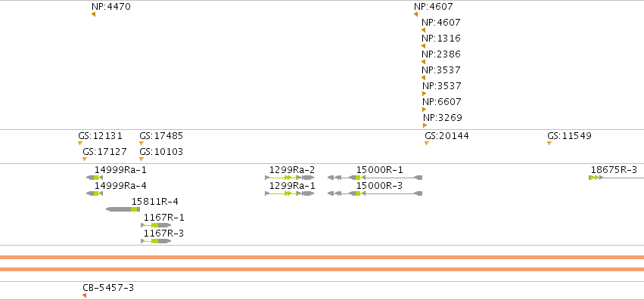Click the 14999Ra-4 label text
The height and width of the screenshot is (300, 644).
pyautogui.click(x=120, y=185)
